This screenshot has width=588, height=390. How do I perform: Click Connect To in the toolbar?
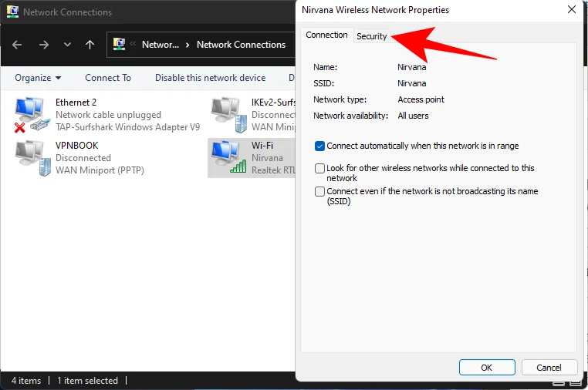click(108, 78)
